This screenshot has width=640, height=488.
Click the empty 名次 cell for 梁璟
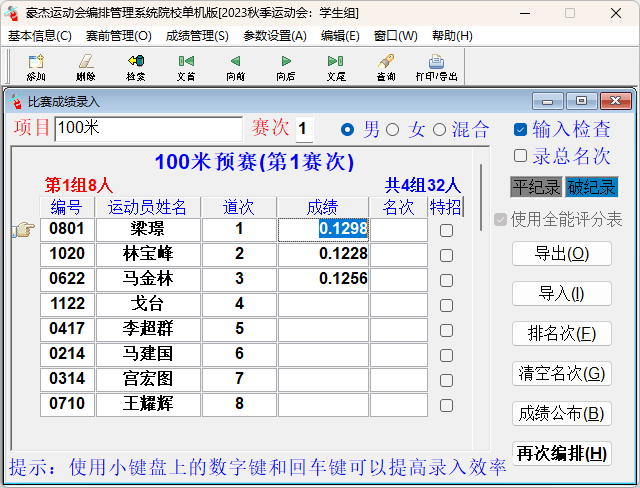pyautogui.click(x=399, y=230)
